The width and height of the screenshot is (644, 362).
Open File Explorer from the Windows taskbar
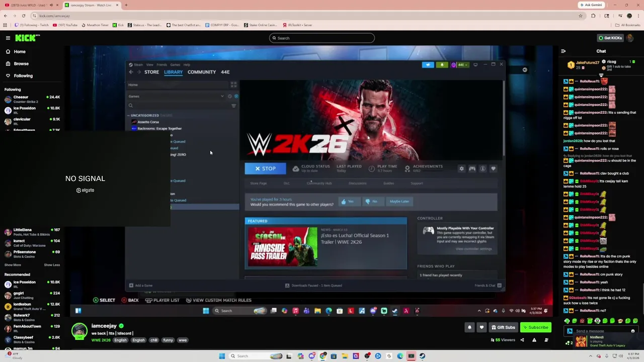point(345,356)
